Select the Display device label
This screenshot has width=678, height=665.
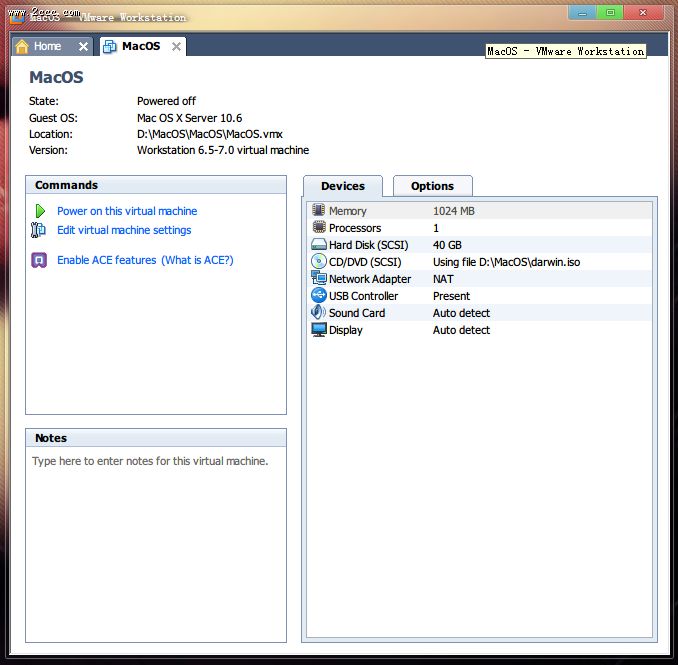(x=345, y=330)
